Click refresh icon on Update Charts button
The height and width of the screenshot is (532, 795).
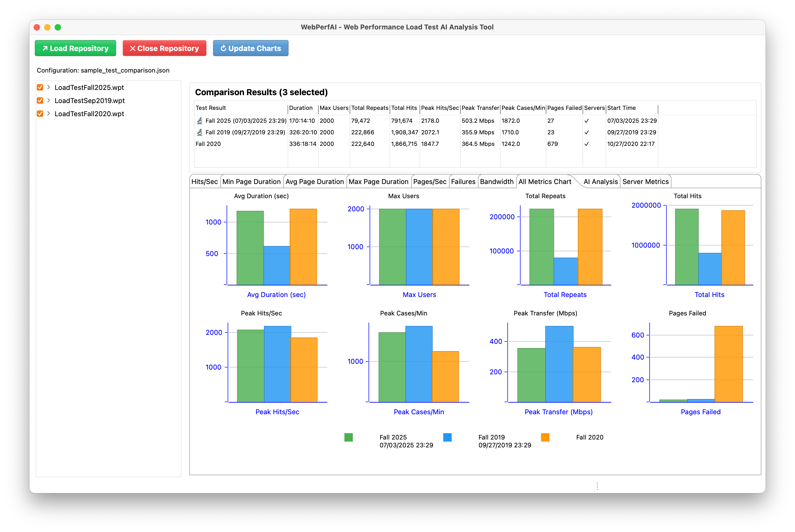pos(223,49)
